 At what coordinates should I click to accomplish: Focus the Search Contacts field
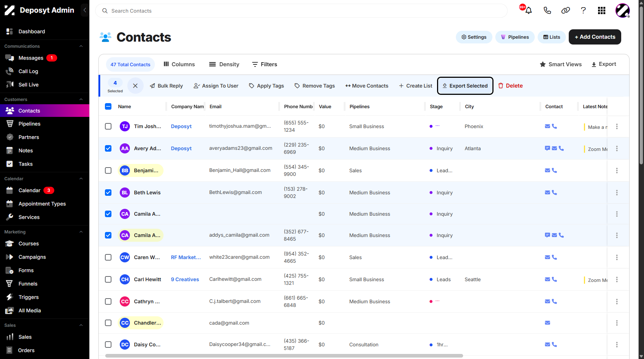tap(301, 11)
